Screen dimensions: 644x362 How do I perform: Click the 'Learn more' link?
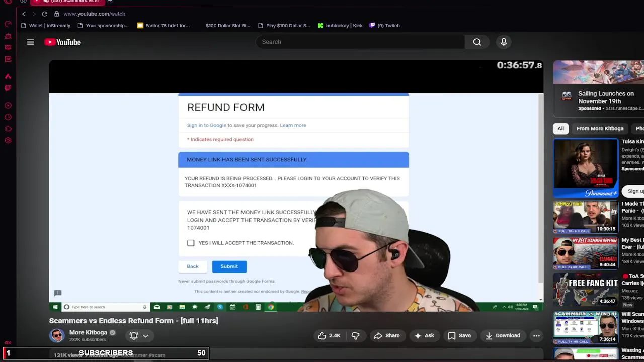coord(293,125)
